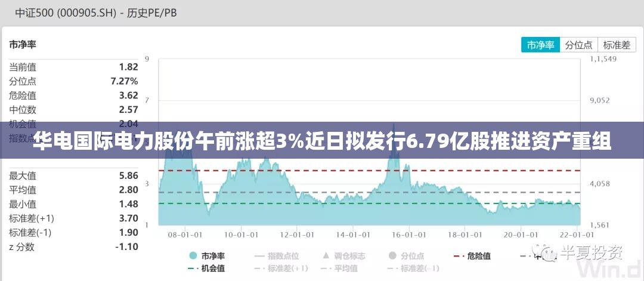Click the 最大值 label

pos(23,176)
